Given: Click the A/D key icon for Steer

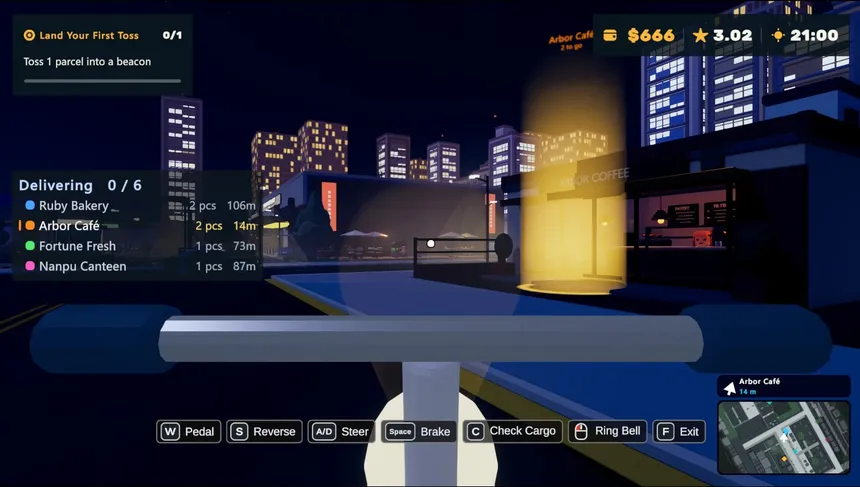Looking at the screenshot, I should 324,432.
